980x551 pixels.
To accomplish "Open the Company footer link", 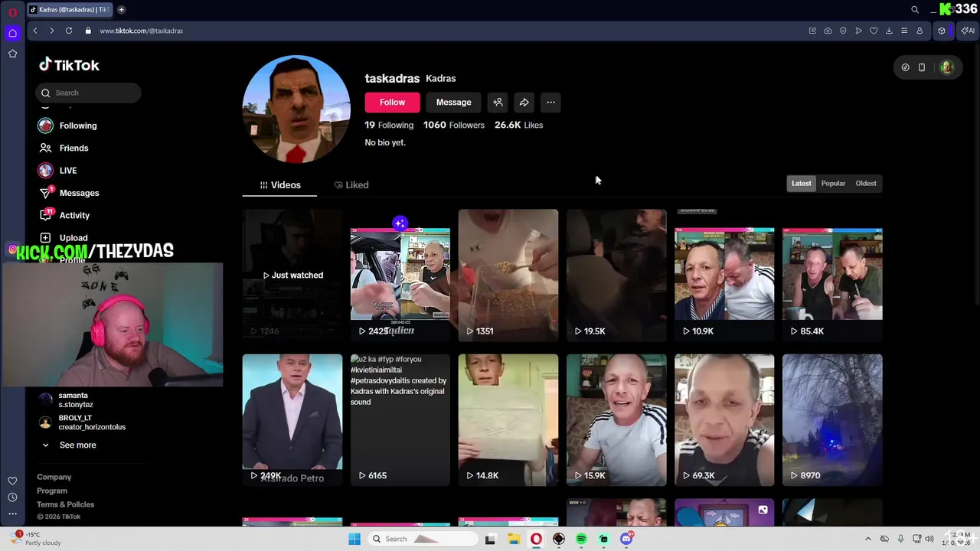I will click(54, 477).
